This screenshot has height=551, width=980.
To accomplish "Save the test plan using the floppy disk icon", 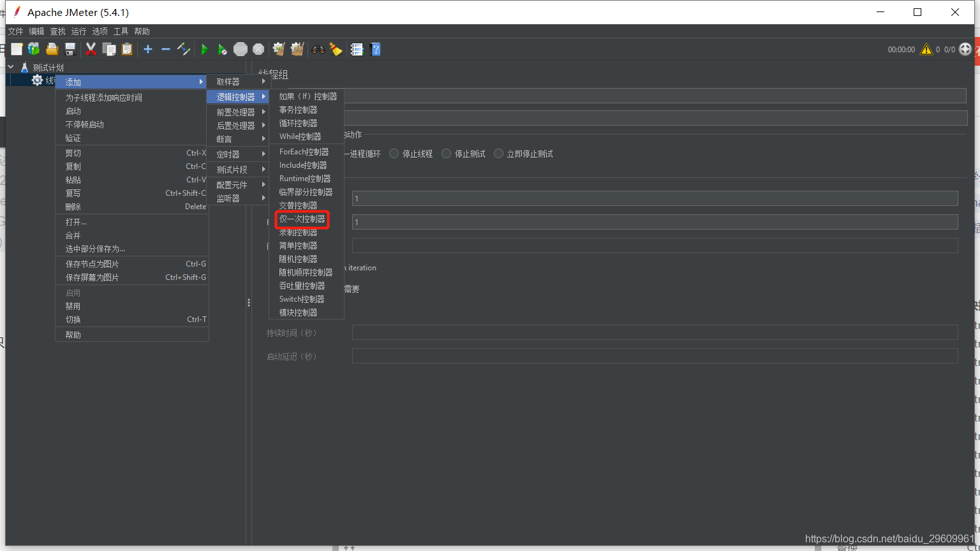I will [70, 49].
